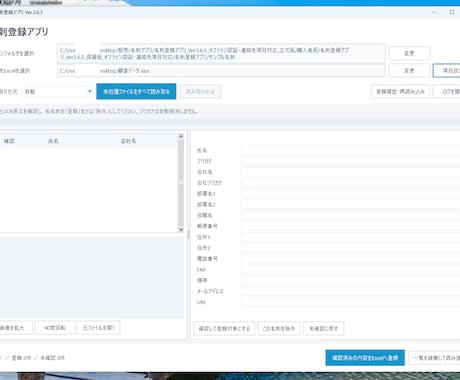Focus the 氏名 input field

pos(351,150)
